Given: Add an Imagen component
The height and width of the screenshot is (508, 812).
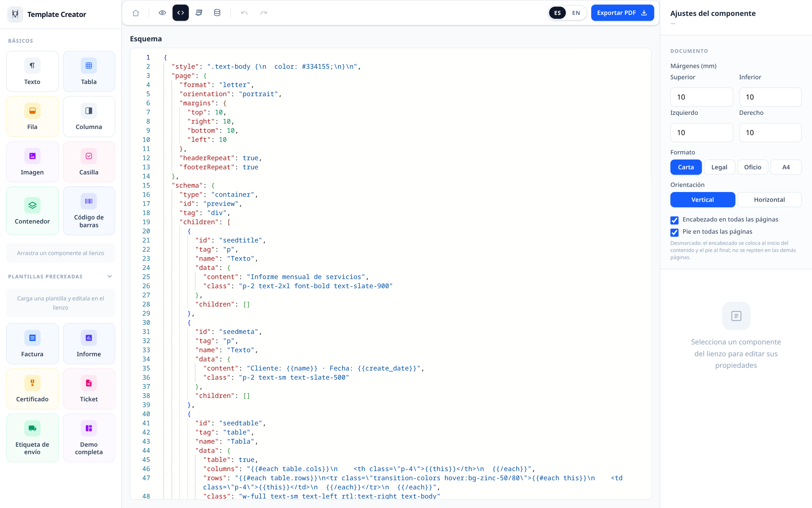Looking at the screenshot, I should (32, 162).
